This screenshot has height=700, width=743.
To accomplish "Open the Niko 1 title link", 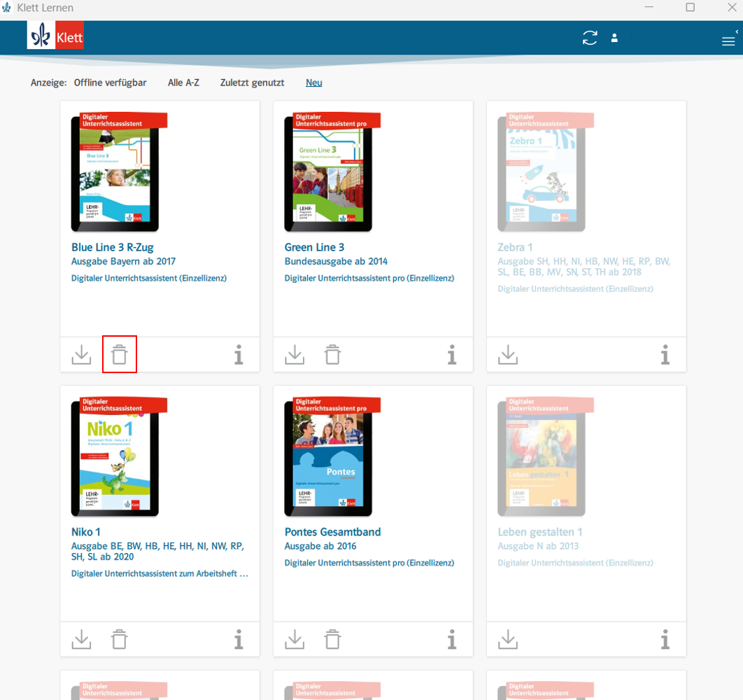I will [86, 532].
